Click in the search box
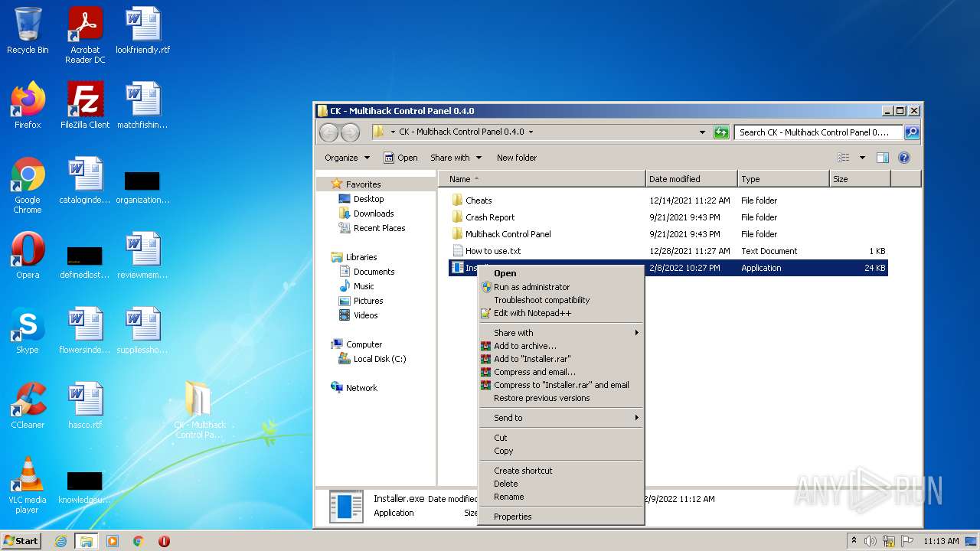 tap(818, 132)
